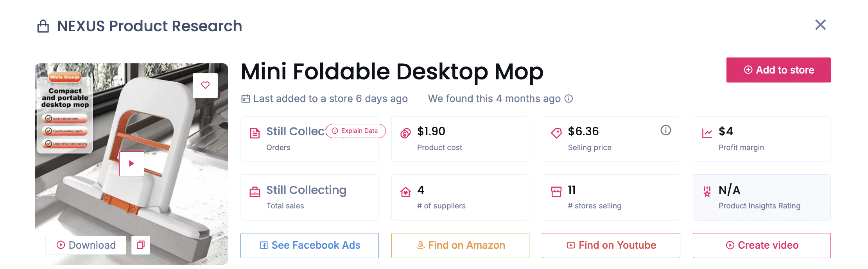Close the NEXUS Product Research dialog
868x269 pixels.
(x=820, y=25)
